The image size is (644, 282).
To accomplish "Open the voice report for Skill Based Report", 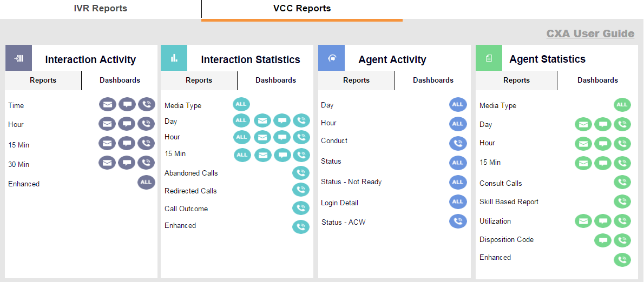I will [622, 202].
